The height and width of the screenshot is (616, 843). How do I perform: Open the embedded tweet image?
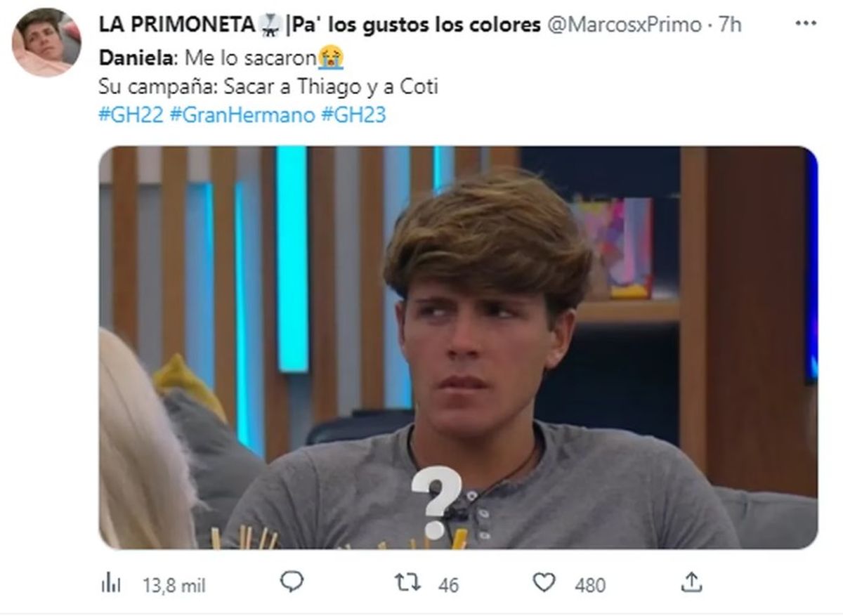tap(458, 347)
